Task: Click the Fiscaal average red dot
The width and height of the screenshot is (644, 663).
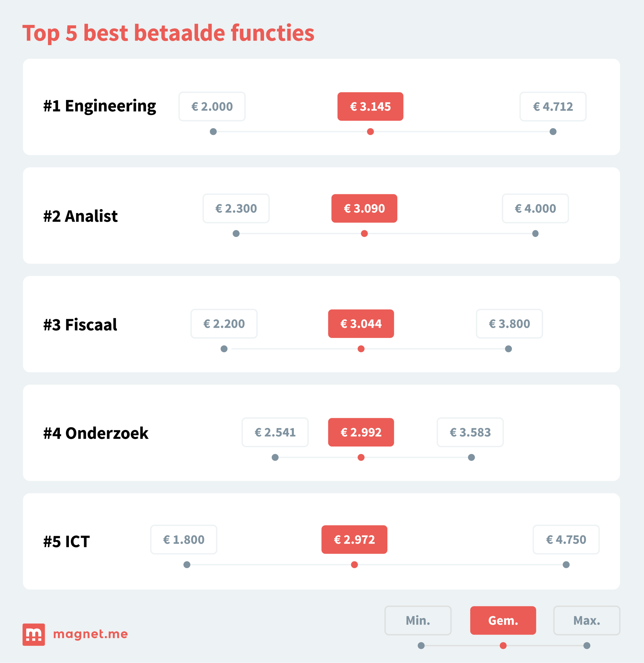Action: coord(361,349)
